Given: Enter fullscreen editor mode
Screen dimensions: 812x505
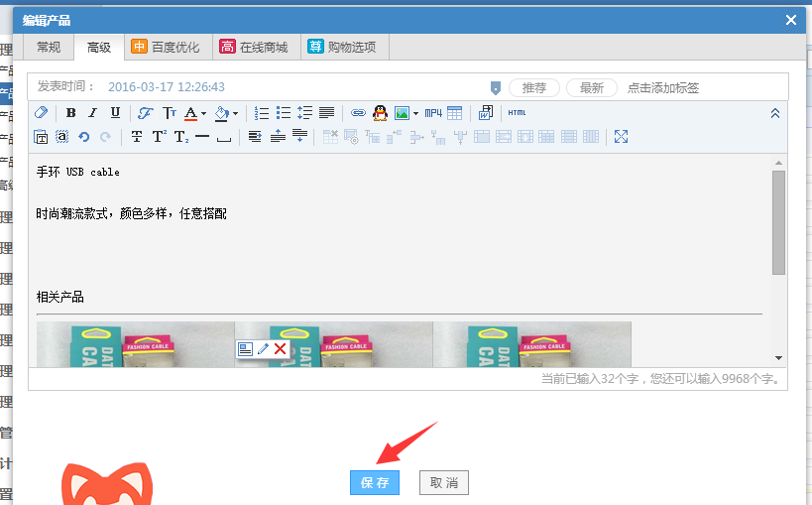Looking at the screenshot, I should click(x=622, y=137).
